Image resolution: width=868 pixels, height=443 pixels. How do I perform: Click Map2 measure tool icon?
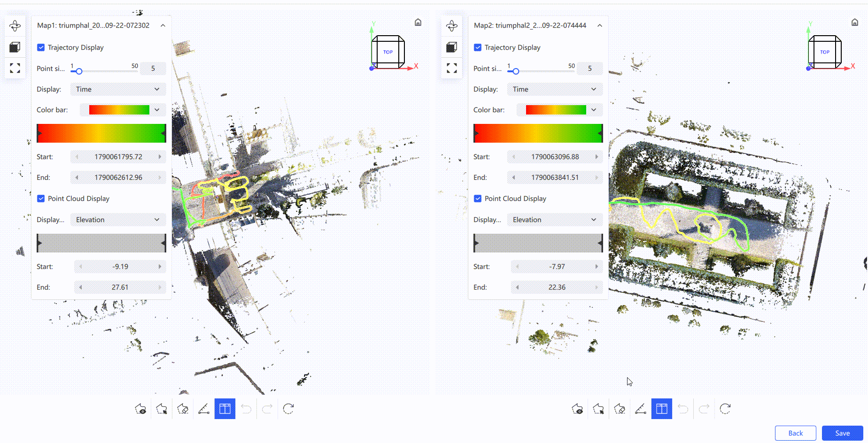point(641,409)
